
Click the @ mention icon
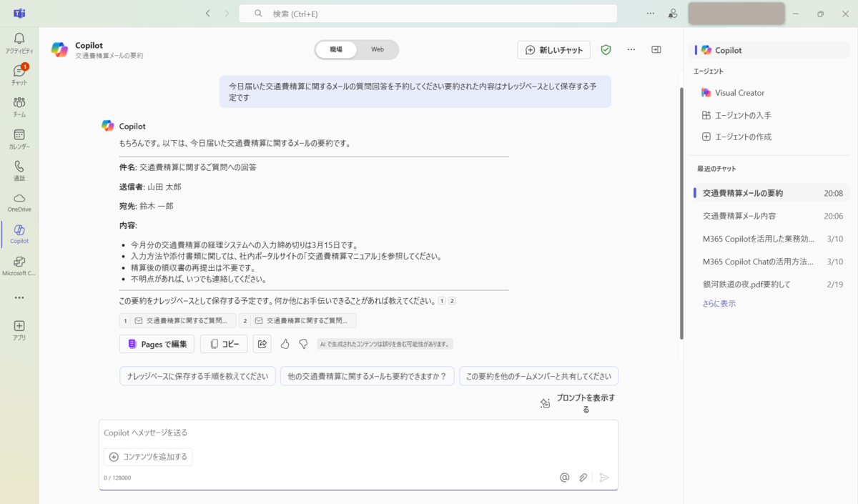[x=564, y=478]
